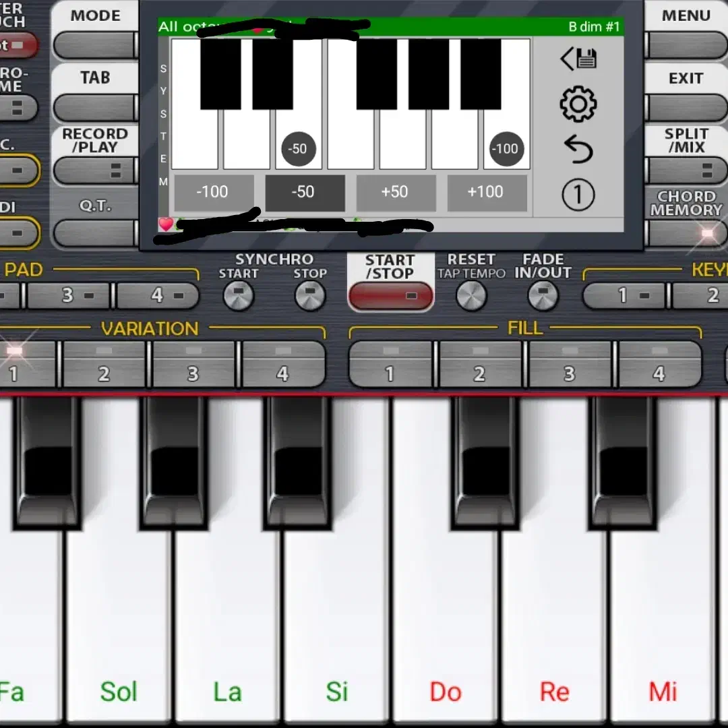Select the +50 cents tuning button
Image resolution: width=728 pixels, height=728 pixels.
coord(394,193)
